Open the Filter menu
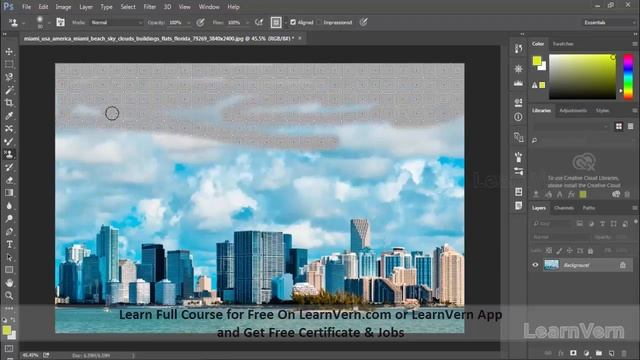 coord(149,7)
